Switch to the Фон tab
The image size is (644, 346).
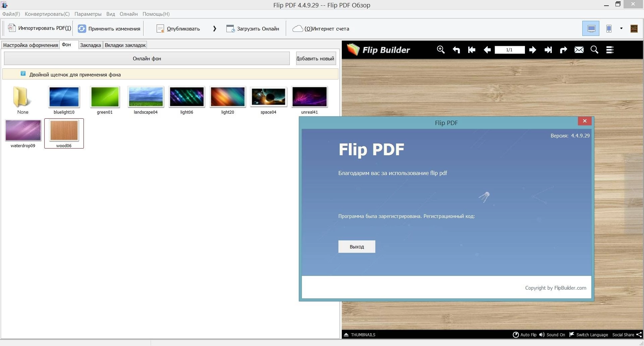(x=69, y=45)
